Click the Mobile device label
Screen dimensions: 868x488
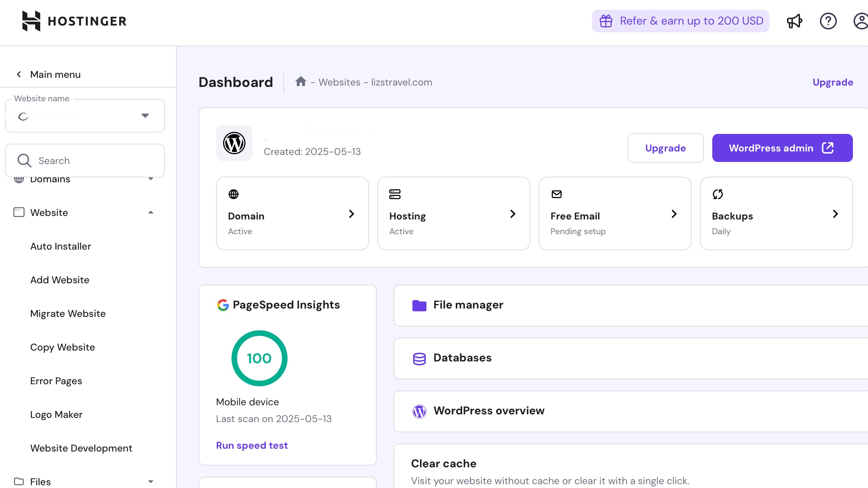click(247, 402)
